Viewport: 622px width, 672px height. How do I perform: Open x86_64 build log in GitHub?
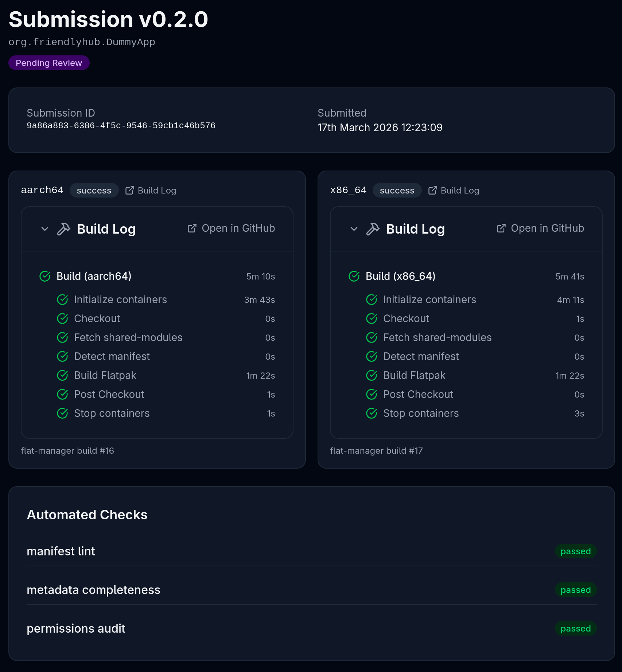click(x=540, y=228)
